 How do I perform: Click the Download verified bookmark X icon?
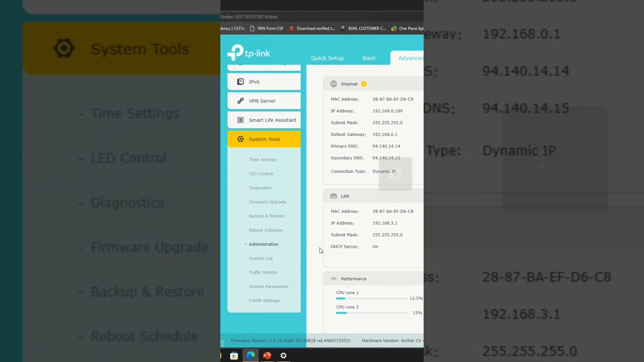point(291,29)
